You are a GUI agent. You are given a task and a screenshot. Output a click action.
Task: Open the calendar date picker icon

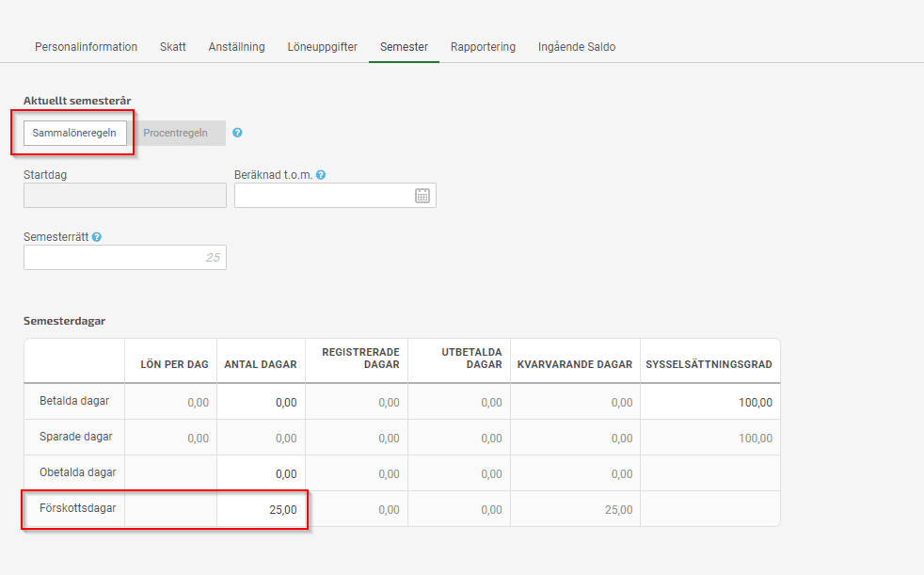pos(422,196)
